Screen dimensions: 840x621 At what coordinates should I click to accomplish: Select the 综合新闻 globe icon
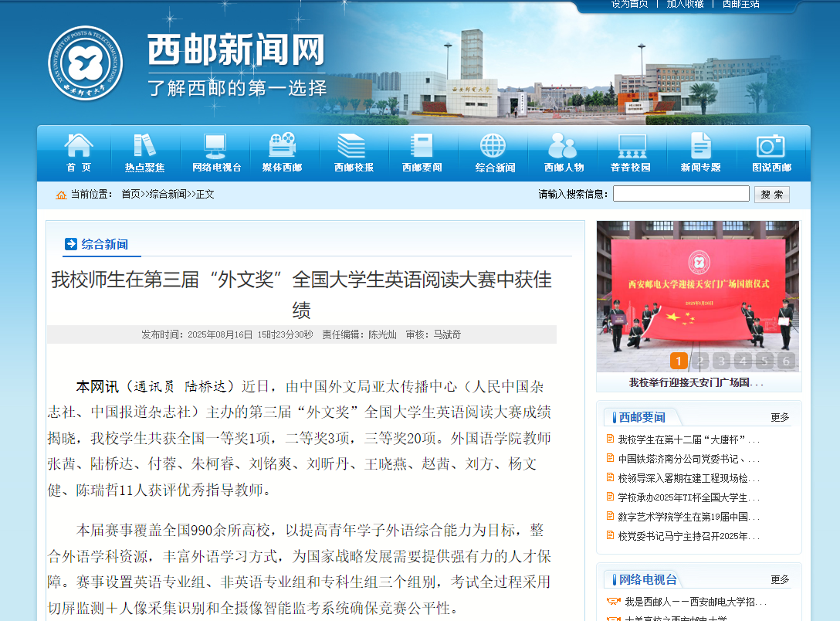tap(493, 145)
